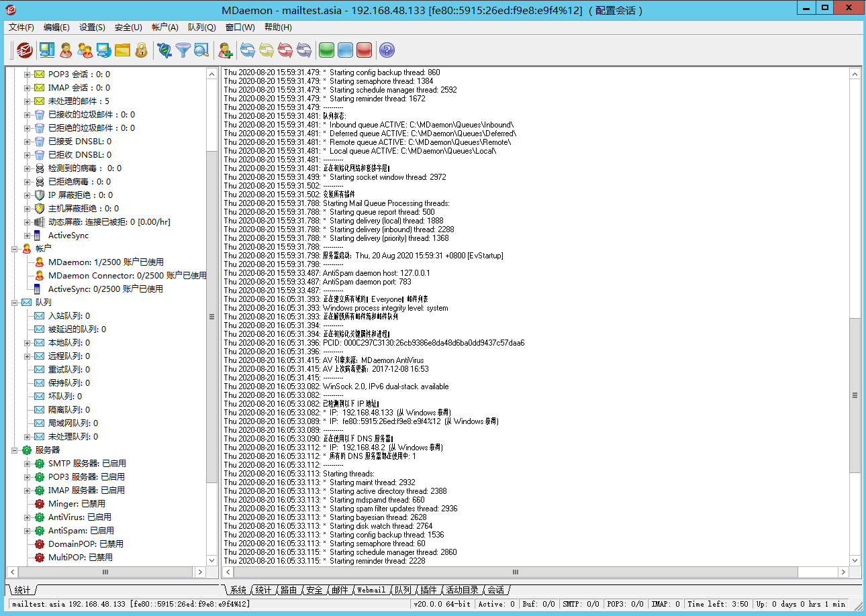Click the gold padlock toolbar icon
The width and height of the screenshot is (866, 616).
coord(141,50)
